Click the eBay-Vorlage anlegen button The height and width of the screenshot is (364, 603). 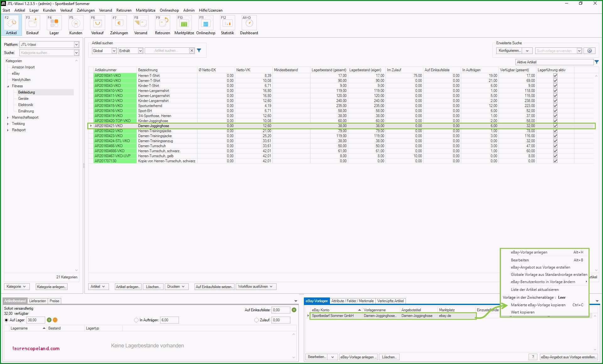(x=358, y=357)
